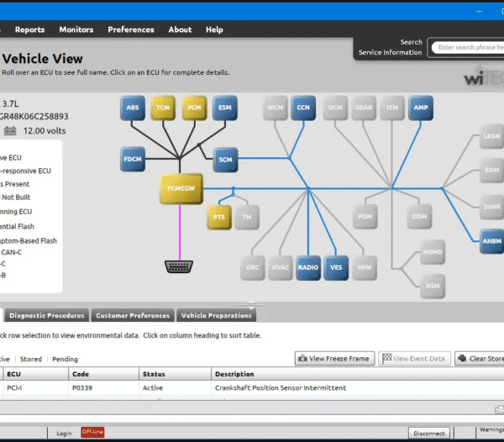Open the SCM ECU node

coord(224,158)
